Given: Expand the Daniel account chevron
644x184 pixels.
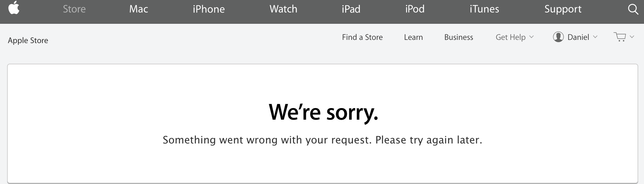Looking at the screenshot, I should click(x=595, y=37).
